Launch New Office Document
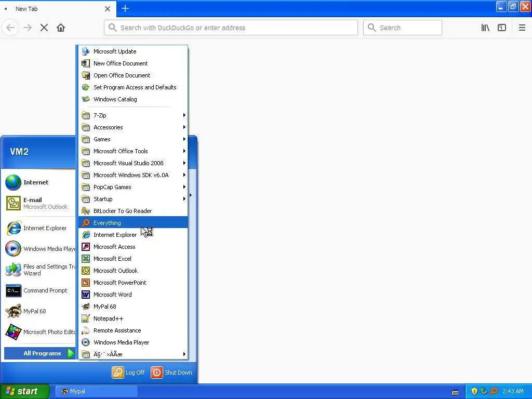Screen dimensions: 532x399 pyautogui.click(x=132, y=63)
